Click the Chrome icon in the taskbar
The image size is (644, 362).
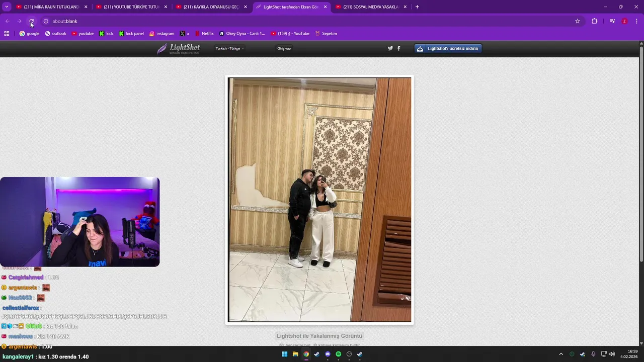coord(306,354)
